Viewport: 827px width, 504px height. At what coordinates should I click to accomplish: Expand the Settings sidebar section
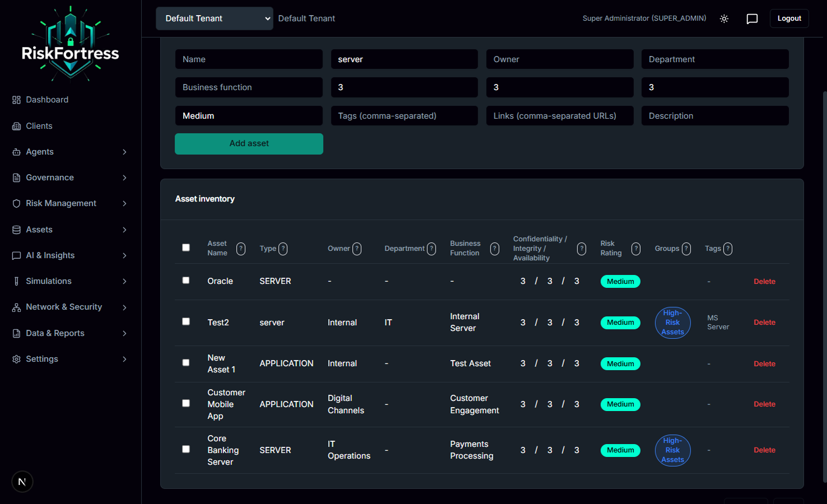[42, 359]
